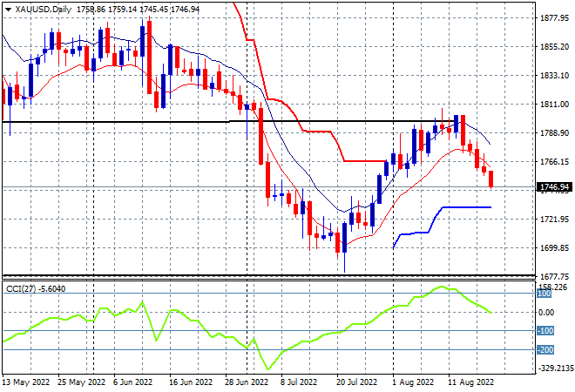Click the 28 Jun 2022 date label

point(246,382)
